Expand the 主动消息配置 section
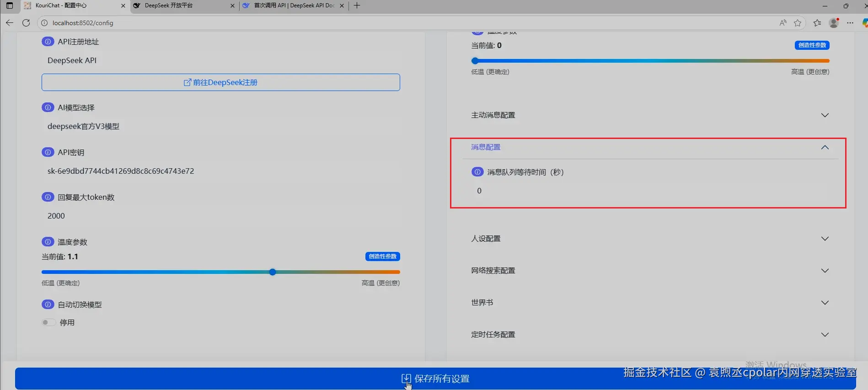The image size is (868, 390). [x=650, y=115]
